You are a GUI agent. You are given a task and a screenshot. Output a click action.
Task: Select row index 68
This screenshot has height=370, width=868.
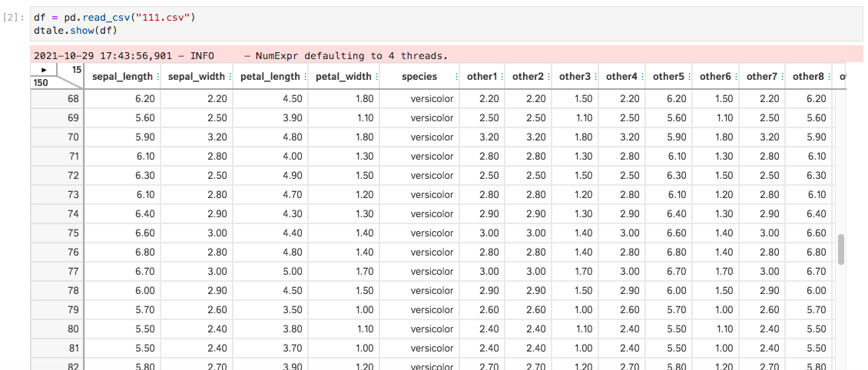tap(57, 100)
